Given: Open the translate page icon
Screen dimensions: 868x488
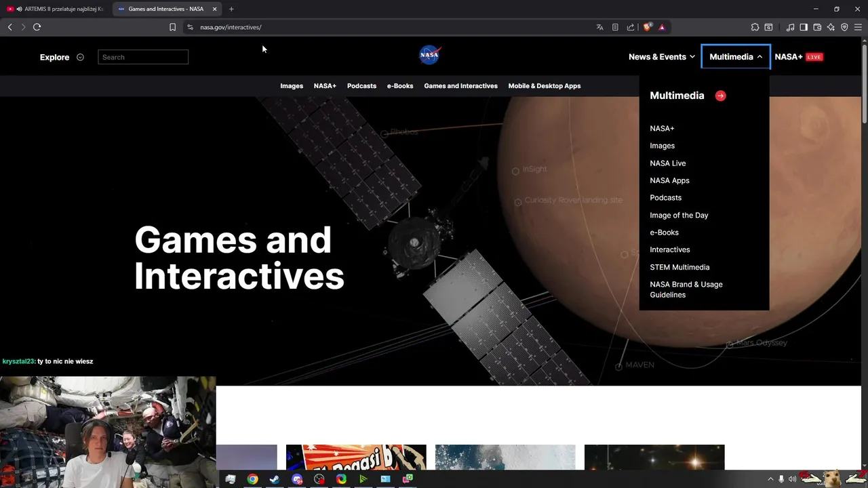Looking at the screenshot, I should (599, 27).
